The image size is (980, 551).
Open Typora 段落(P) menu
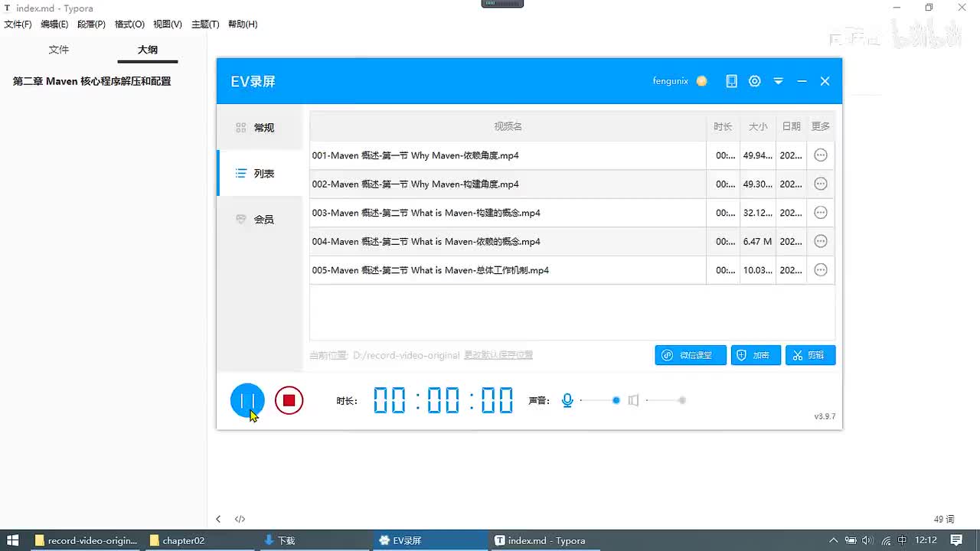coord(92,24)
